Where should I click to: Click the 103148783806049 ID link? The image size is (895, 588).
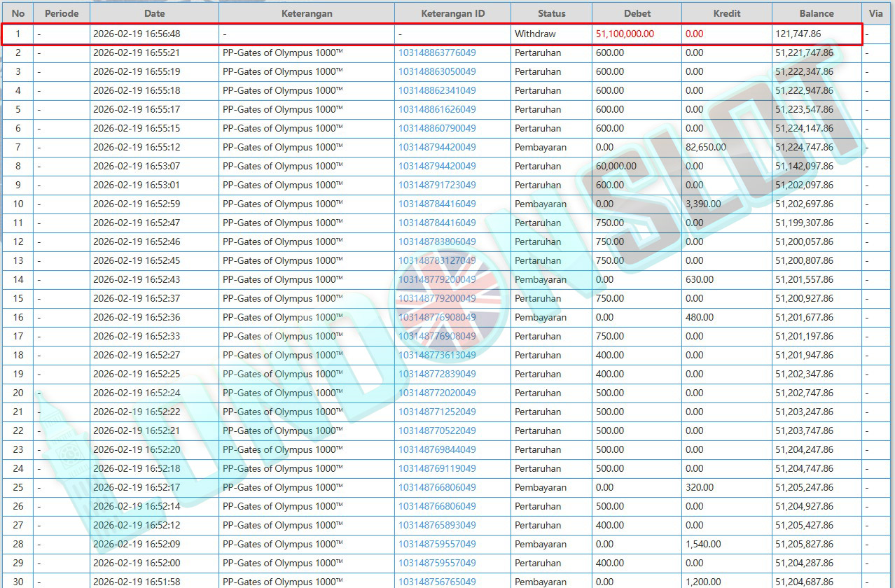click(x=437, y=241)
